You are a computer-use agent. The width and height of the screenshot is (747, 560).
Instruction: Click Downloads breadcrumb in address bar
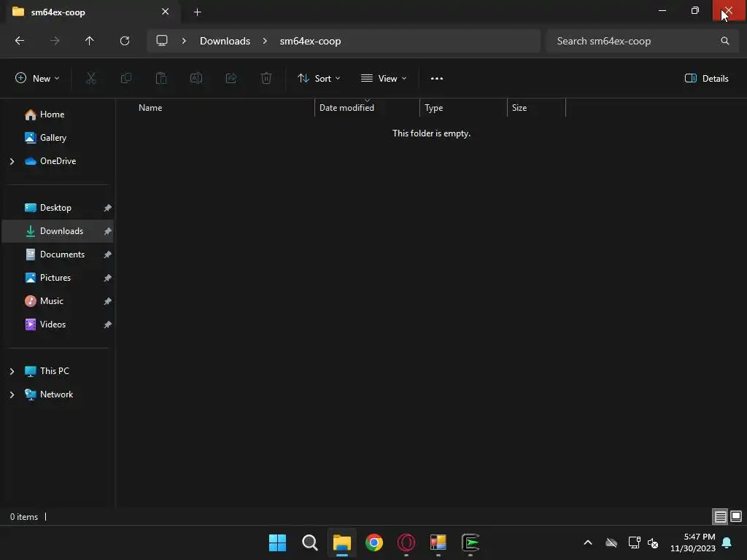tap(225, 41)
